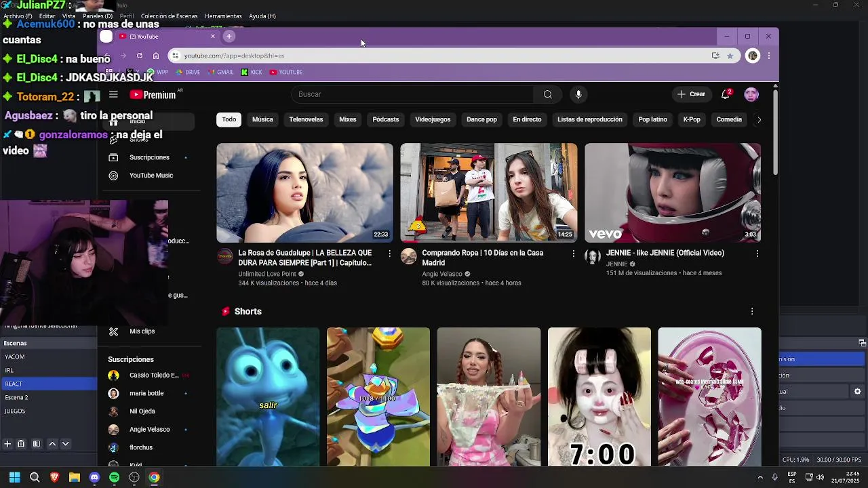This screenshot has height=488, width=868.
Task: Open Discord from the taskbar
Action: tap(94, 477)
